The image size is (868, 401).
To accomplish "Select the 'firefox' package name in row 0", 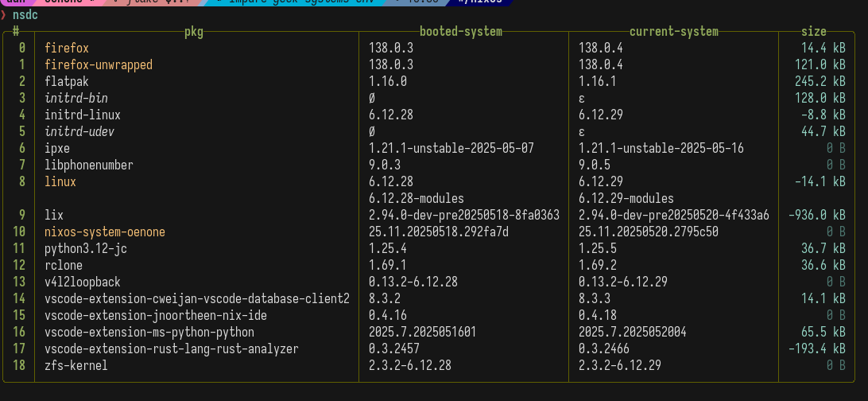I will point(67,49).
